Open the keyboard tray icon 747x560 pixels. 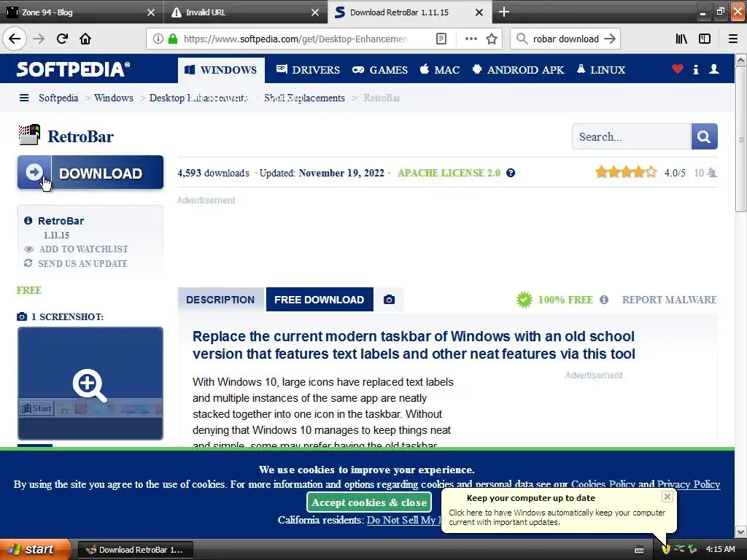pos(639,550)
